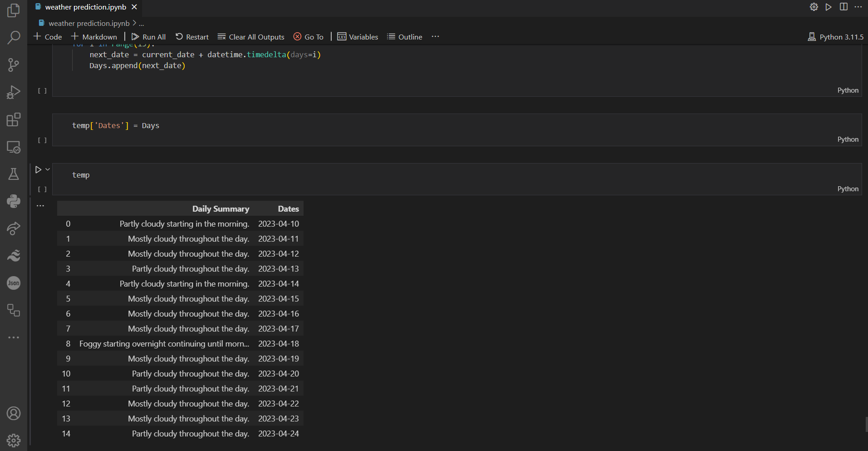Click the Daily Summary column header
This screenshot has width=868, height=451.
point(221,209)
